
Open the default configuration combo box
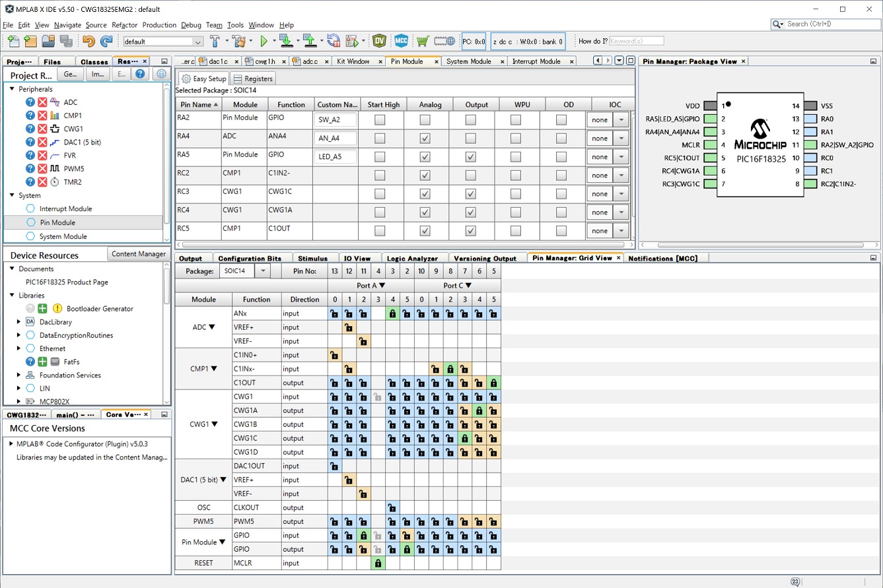tap(162, 41)
